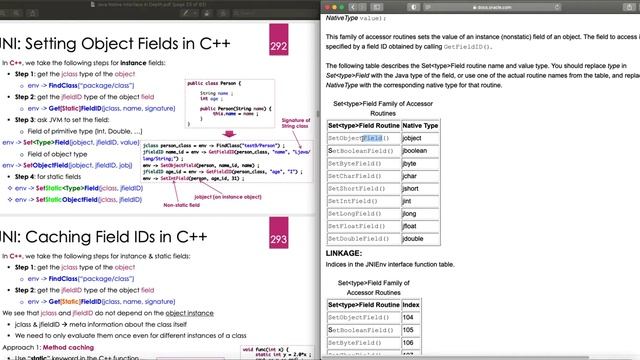Zoom in using Preview's toolbar magnifier

16,13
